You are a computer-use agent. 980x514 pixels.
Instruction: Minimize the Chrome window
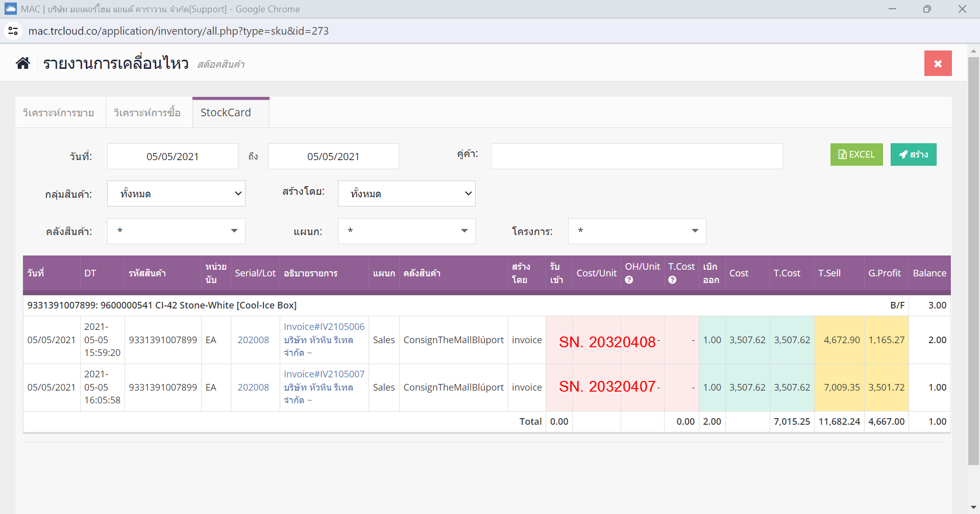(892, 9)
